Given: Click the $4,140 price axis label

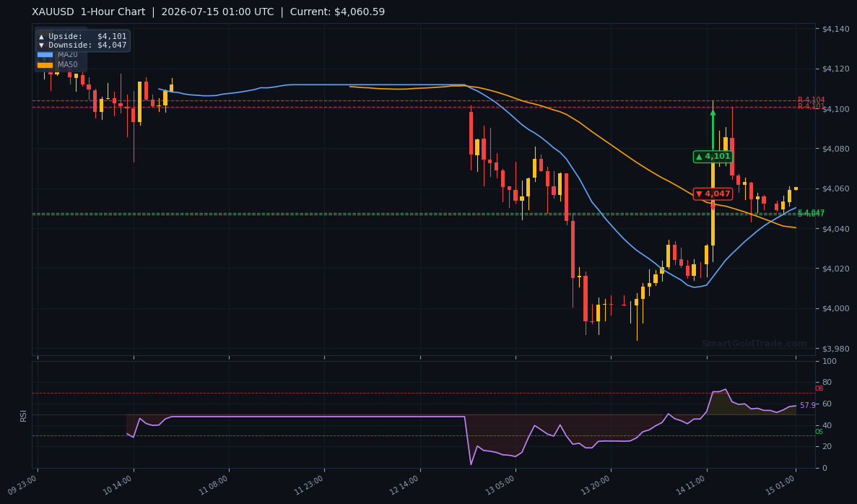Looking at the screenshot, I should pyautogui.click(x=835, y=29).
